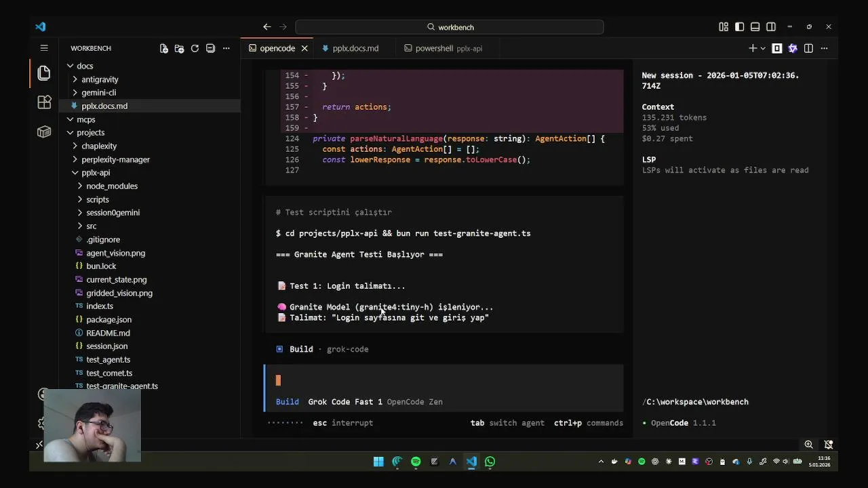The height and width of the screenshot is (488, 868).
Task: Expand the src folder
Action: pos(149,226)
